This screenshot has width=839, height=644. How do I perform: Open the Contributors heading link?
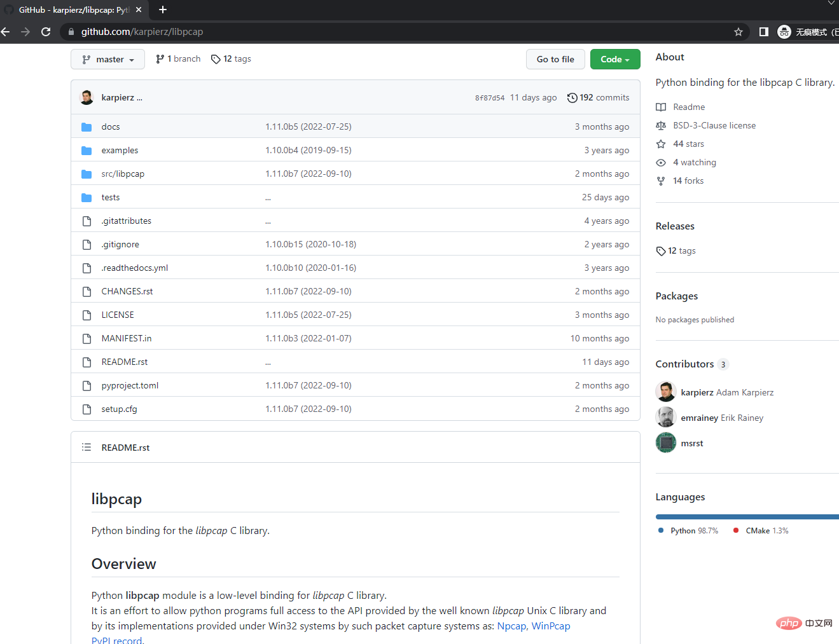[692, 364]
